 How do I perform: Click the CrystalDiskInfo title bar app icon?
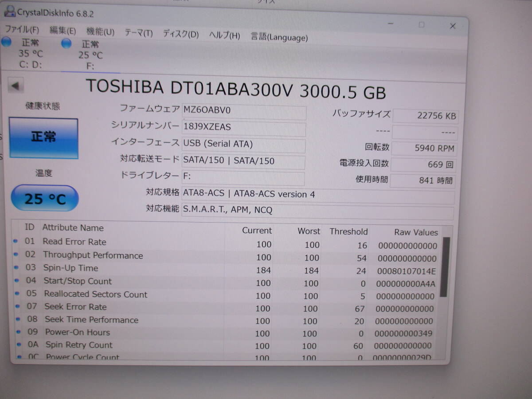(9, 11)
